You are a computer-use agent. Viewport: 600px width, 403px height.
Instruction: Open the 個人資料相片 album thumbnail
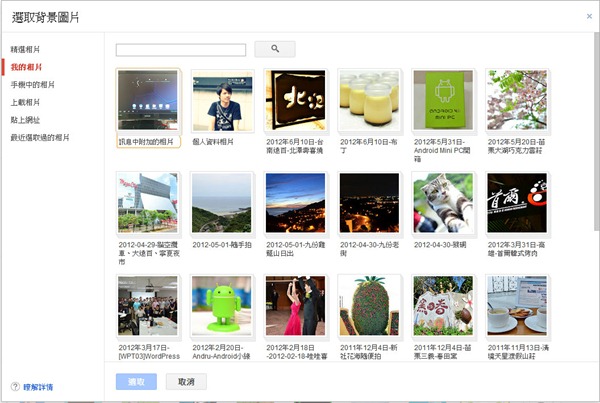[222, 100]
